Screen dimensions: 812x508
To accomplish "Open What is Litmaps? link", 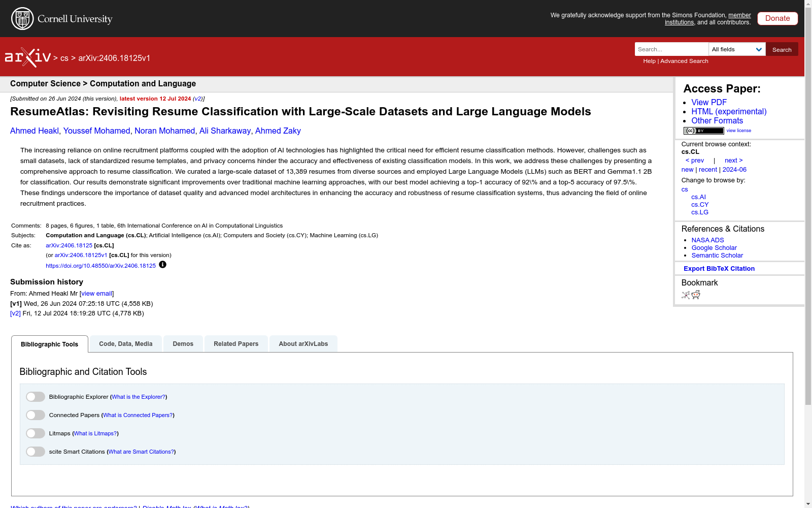I will pos(95,433).
